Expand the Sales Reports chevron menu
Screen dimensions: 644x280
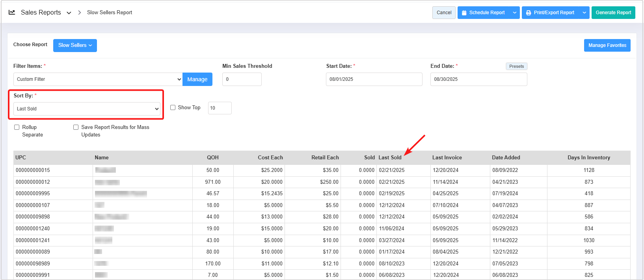[69, 13]
